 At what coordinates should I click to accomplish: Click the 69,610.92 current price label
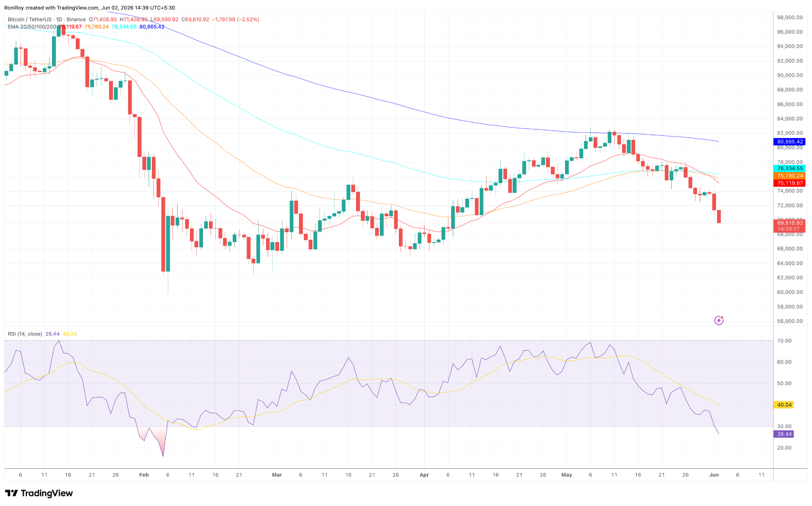tap(789, 223)
